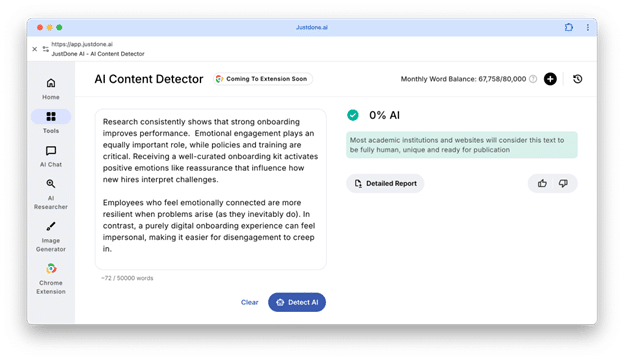Click the app.justdone.ai URL address

point(82,44)
